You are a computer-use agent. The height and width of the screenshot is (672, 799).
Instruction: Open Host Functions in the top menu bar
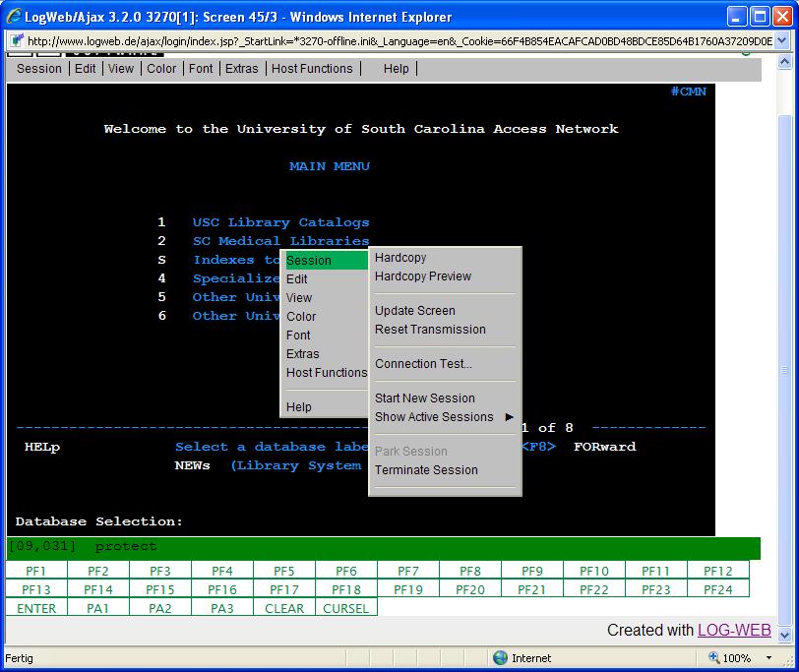[312, 68]
